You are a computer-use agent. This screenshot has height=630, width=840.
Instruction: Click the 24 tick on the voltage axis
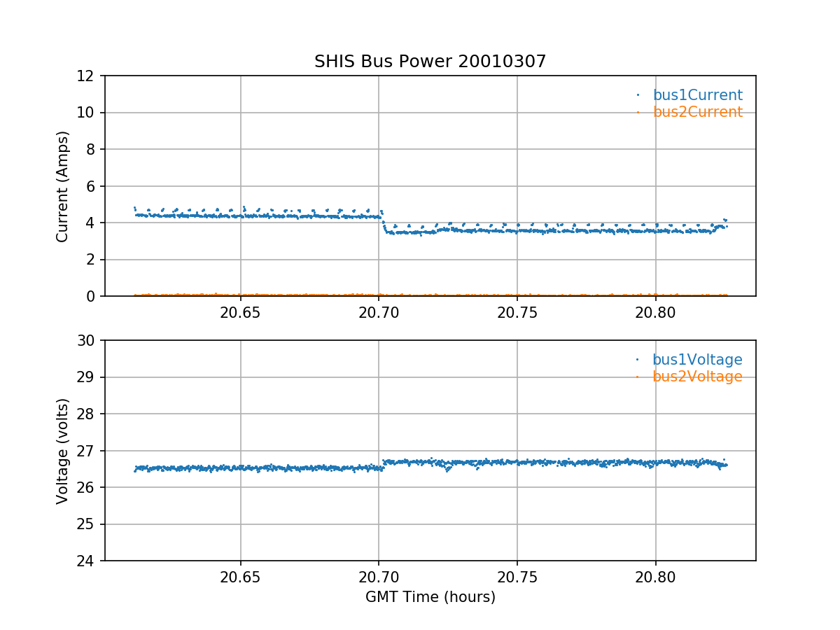88,561
